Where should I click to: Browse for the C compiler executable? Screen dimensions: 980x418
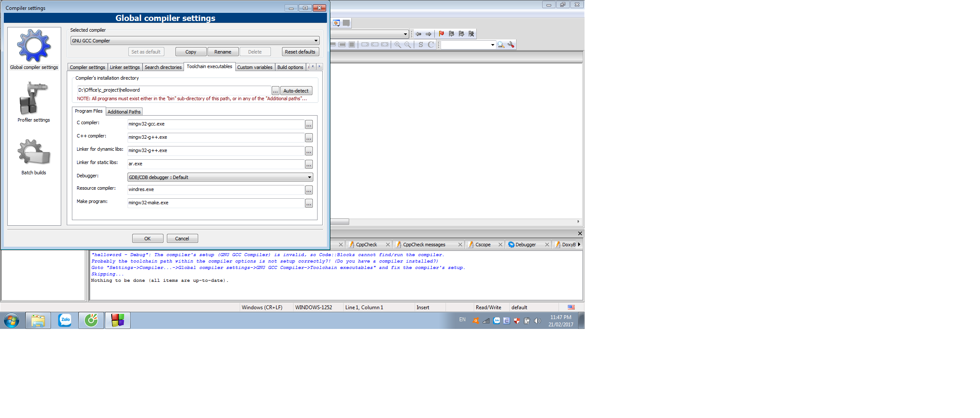(309, 124)
